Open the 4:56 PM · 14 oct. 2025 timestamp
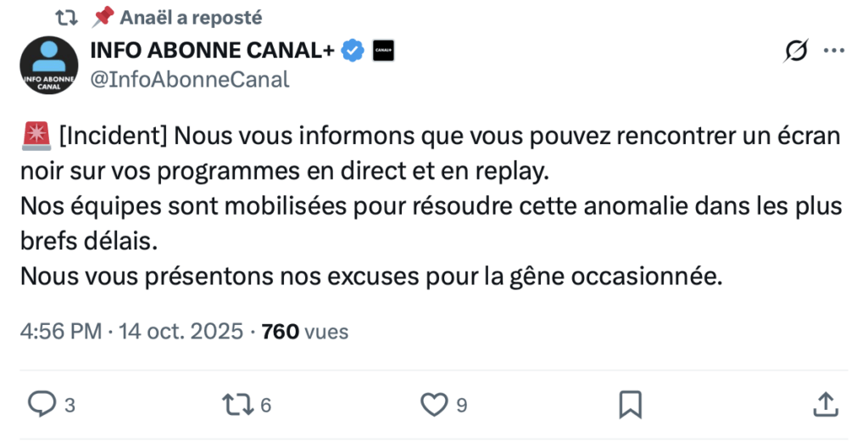868x442 pixels. point(131,332)
